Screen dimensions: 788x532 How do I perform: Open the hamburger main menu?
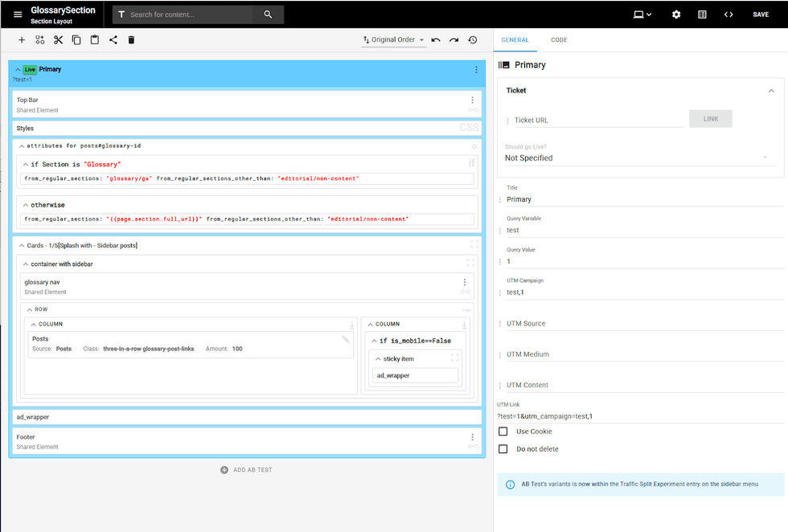tap(18, 14)
